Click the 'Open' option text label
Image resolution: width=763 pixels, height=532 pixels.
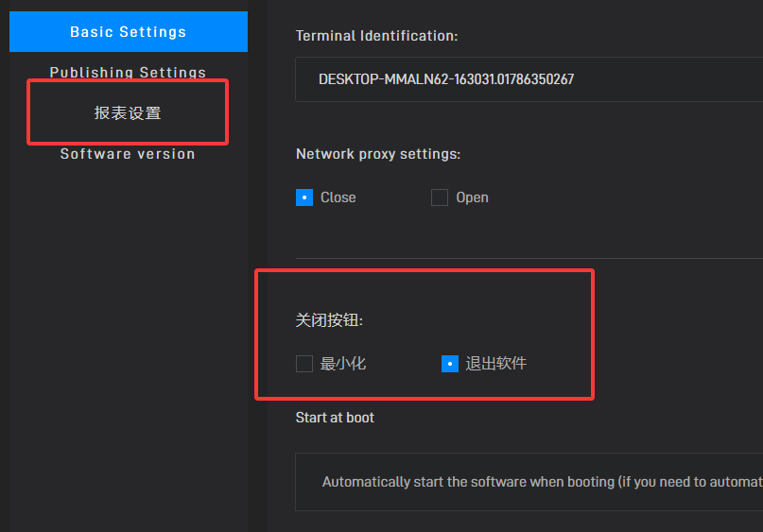[x=472, y=197]
